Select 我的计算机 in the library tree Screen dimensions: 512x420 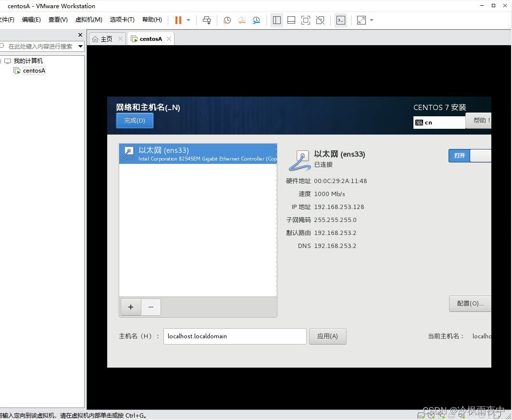pos(28,61)
